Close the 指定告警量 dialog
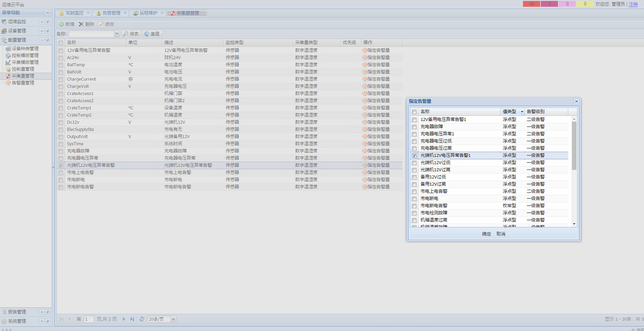 (x=576, y=101)
